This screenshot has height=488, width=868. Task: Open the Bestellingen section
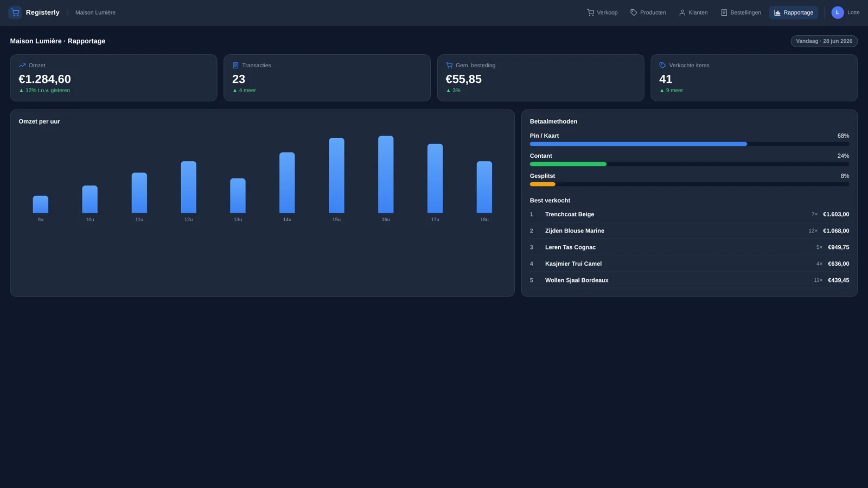pyautogui.click(x=741, y=12)
